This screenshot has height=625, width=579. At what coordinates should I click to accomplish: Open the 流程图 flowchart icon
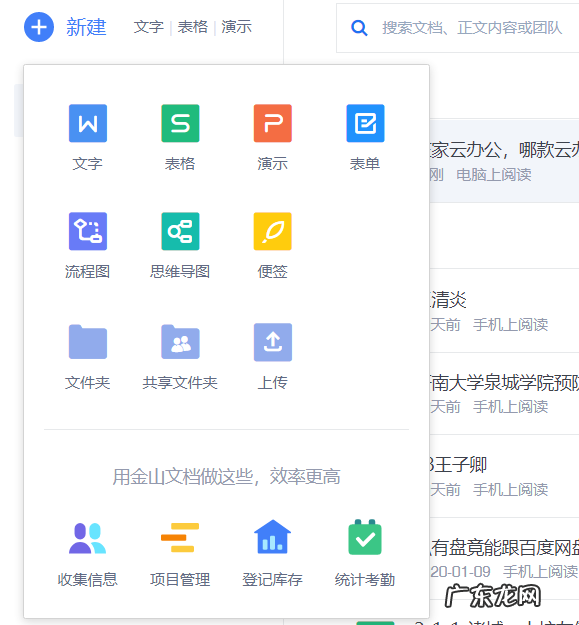pyautogui.click(x=88, y=231)
